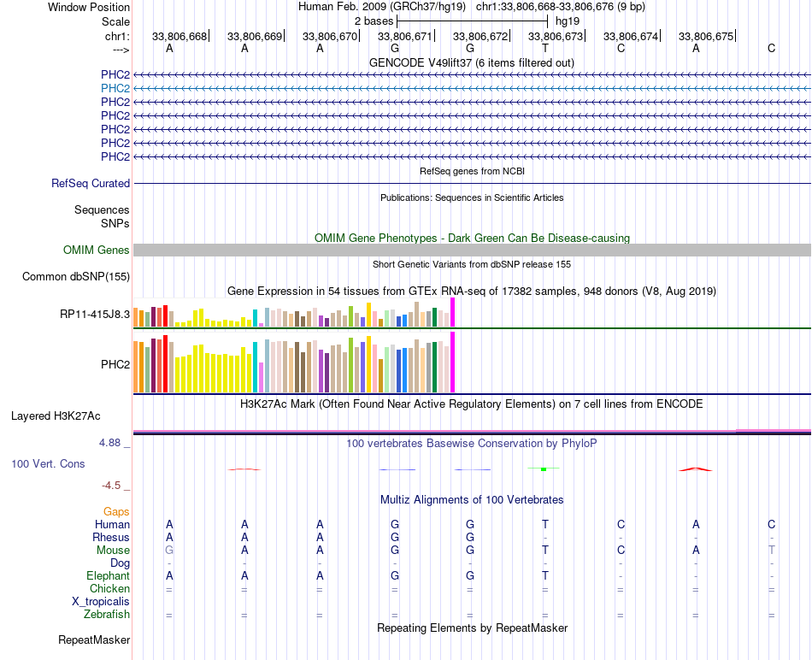Click the 2 bases scale bar
Viewport: 812px width, 660px height.
(473, 21)
